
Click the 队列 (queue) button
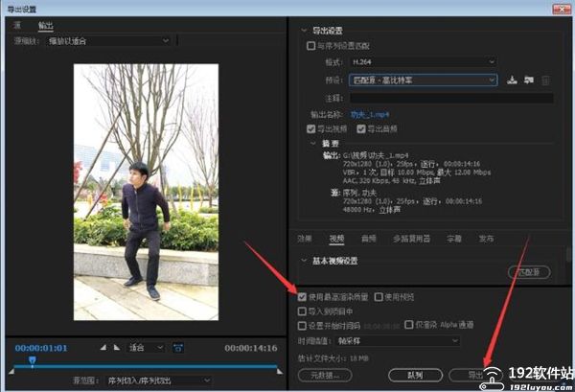point(417,375)
